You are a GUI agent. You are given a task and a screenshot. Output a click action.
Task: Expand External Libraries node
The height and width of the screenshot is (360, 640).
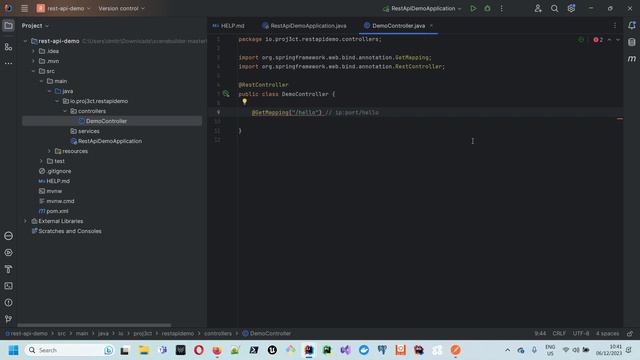(25, 221)
